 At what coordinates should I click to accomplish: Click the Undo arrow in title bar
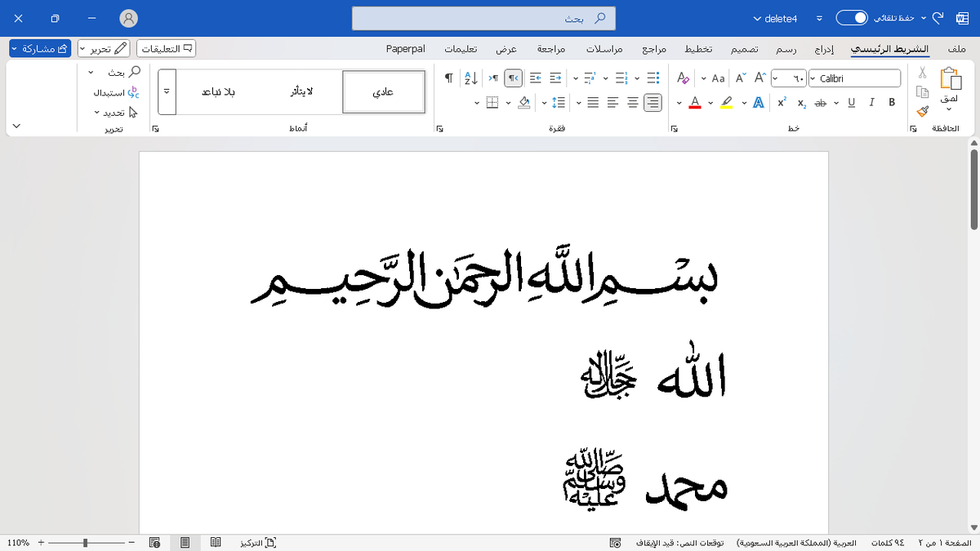[938, 18]
